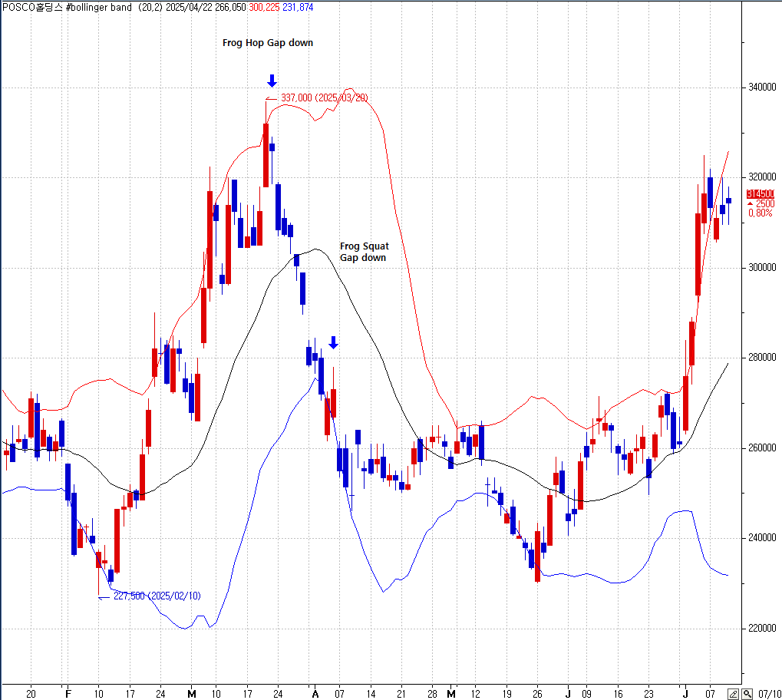Click the magnifier zoom icon
782x700 pixels.
747,694
